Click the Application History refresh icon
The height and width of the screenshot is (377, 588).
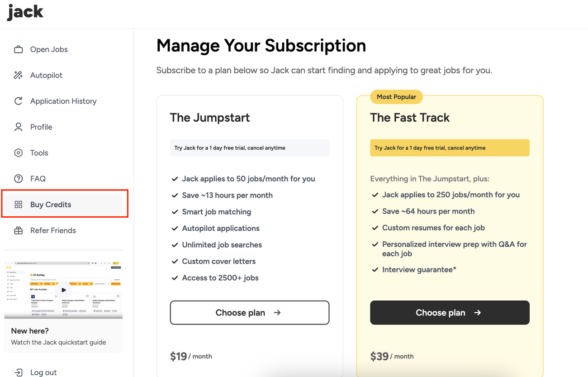click(19, 101)
